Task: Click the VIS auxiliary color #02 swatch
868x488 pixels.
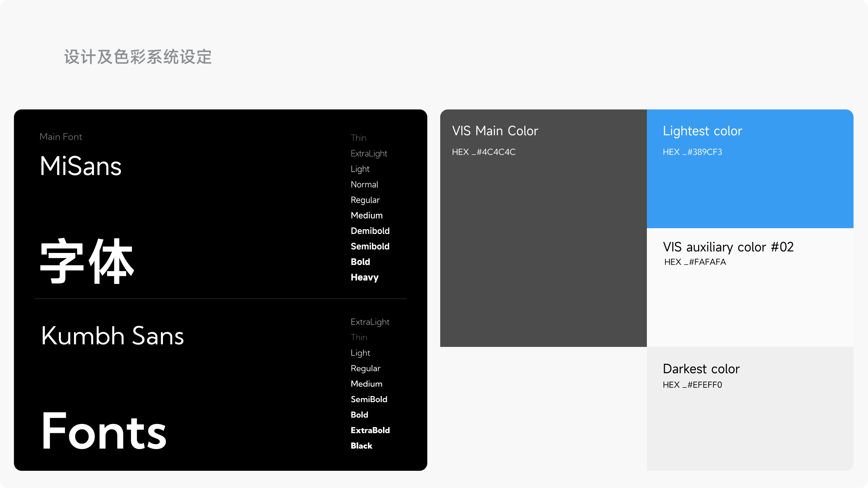Action: (x=750, y=303)
